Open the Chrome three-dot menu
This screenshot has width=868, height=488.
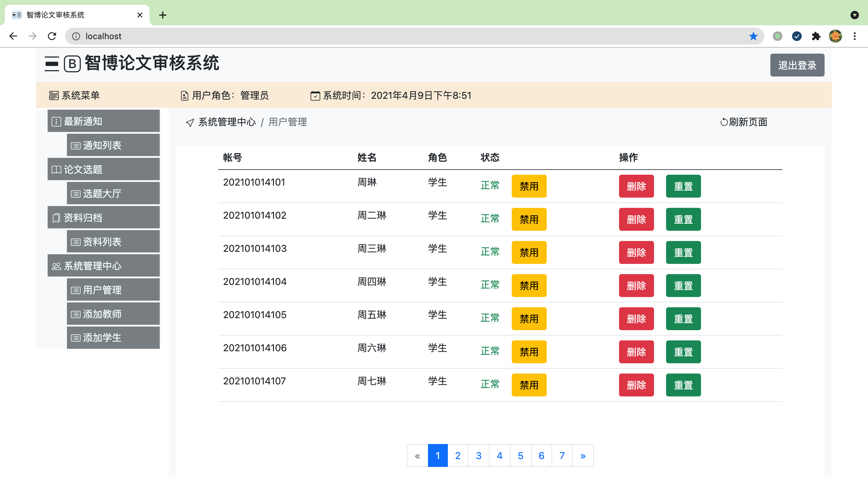[854, 36]
